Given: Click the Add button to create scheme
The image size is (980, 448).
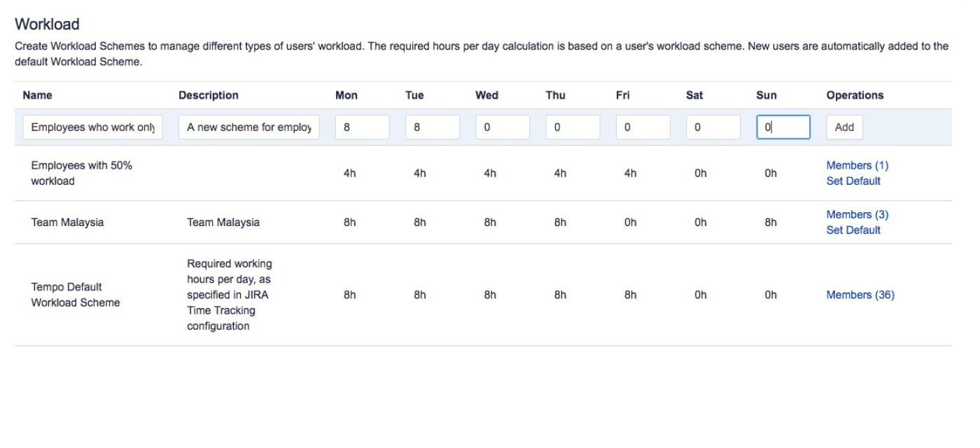Looking at the screenshot, I should tap(844, 127).
